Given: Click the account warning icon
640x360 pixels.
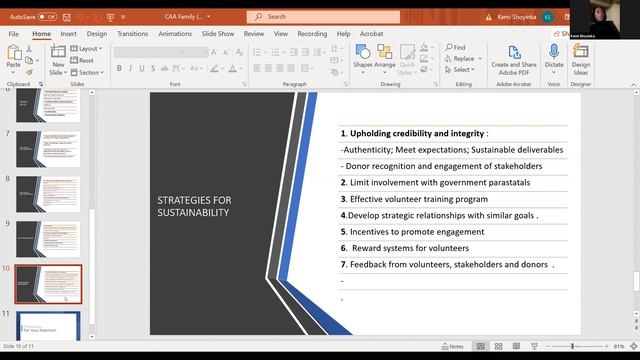Looking at the screenshot, I should tap(489, 17).
